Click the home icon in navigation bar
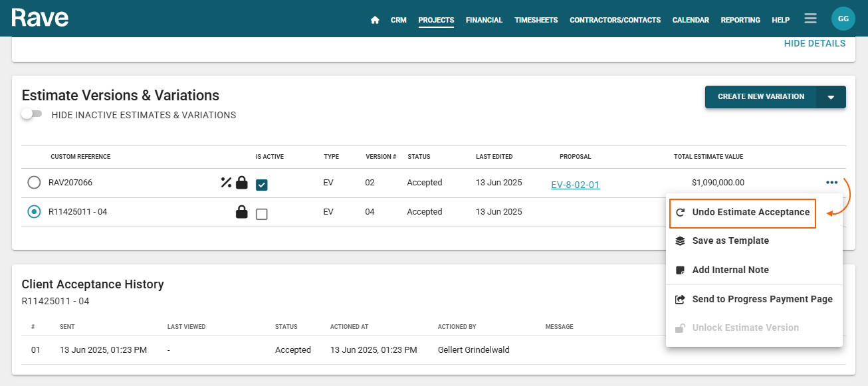The image size is (868, 386). pos(375,20)
